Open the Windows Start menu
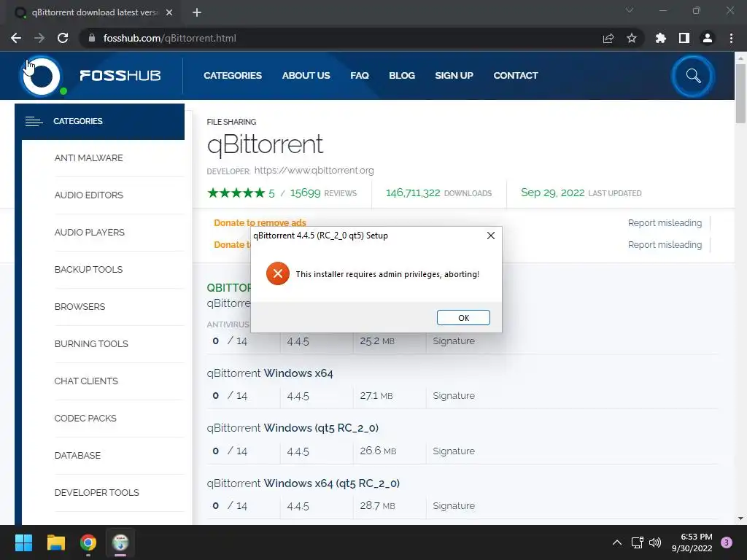 tap(23, 542)
